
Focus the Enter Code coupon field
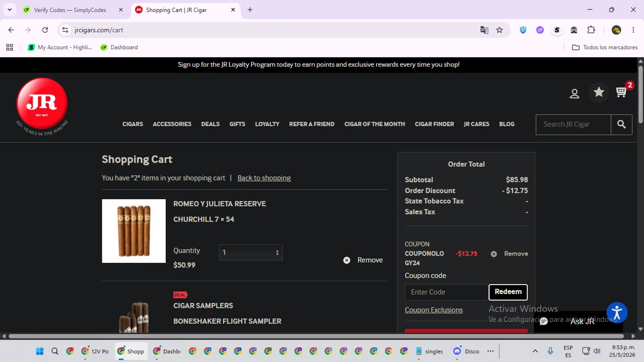[x=447, y=292]
